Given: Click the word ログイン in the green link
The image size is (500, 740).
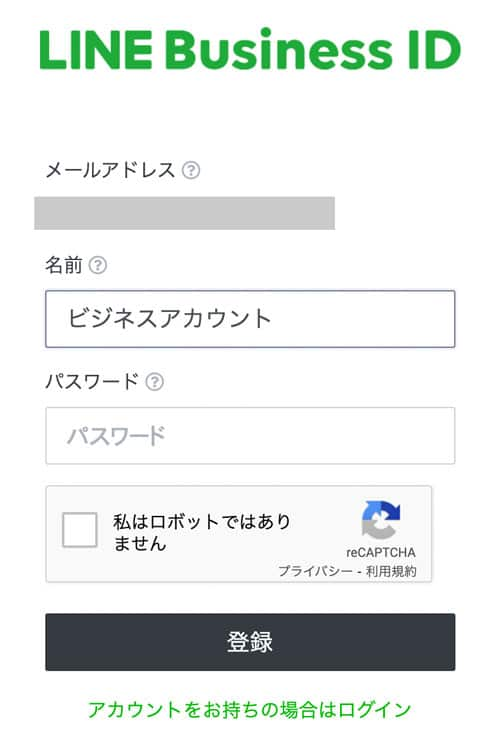Looking at the screenshot, I should pos(374,709).
